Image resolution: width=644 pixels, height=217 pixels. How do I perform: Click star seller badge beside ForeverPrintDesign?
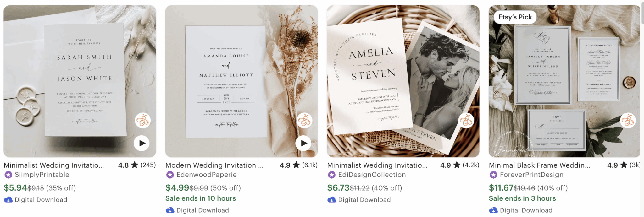tap(493, 175)
